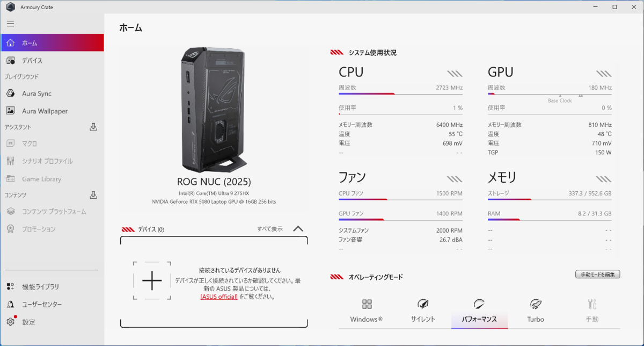Click the 手動 wrench icon
This screenshot has width=644, height=346.
pyautogui.click(x=592, y=304)
